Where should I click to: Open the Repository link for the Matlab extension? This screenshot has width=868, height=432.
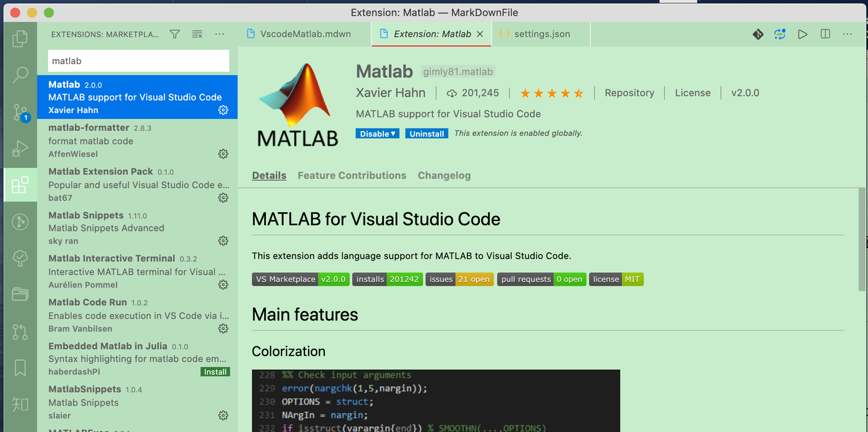[x=629, y=92]
